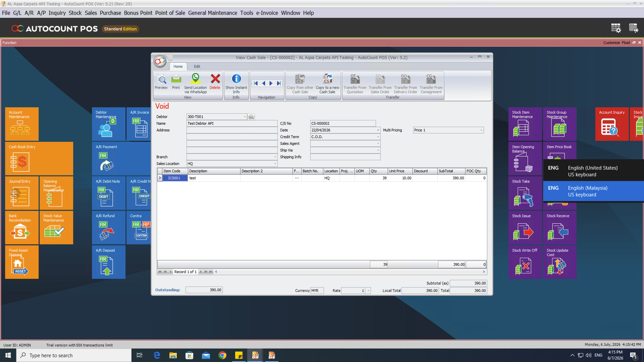Open Google Chrome from the taskbar
The width and height of the screenshot is (644, 362).
point(222,355)
